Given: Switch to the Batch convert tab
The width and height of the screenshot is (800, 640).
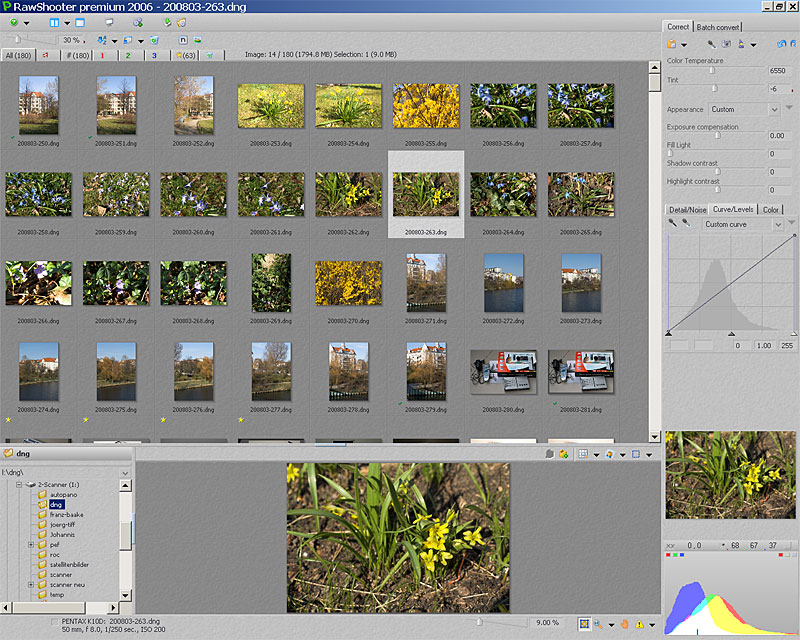Looking at the screenshot, I should pyautogui.click(x=718, y=27).
